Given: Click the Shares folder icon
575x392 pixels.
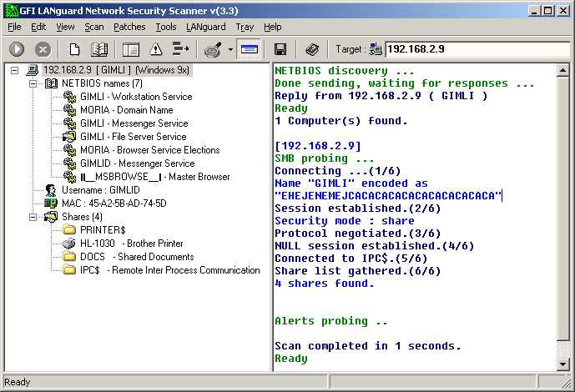Looking at the screenshot, I should pyautogui.click(x=51, y=217).
